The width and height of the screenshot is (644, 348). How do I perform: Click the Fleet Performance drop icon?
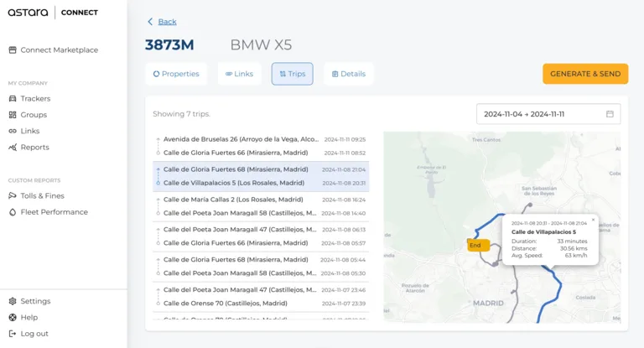[13, 212]
